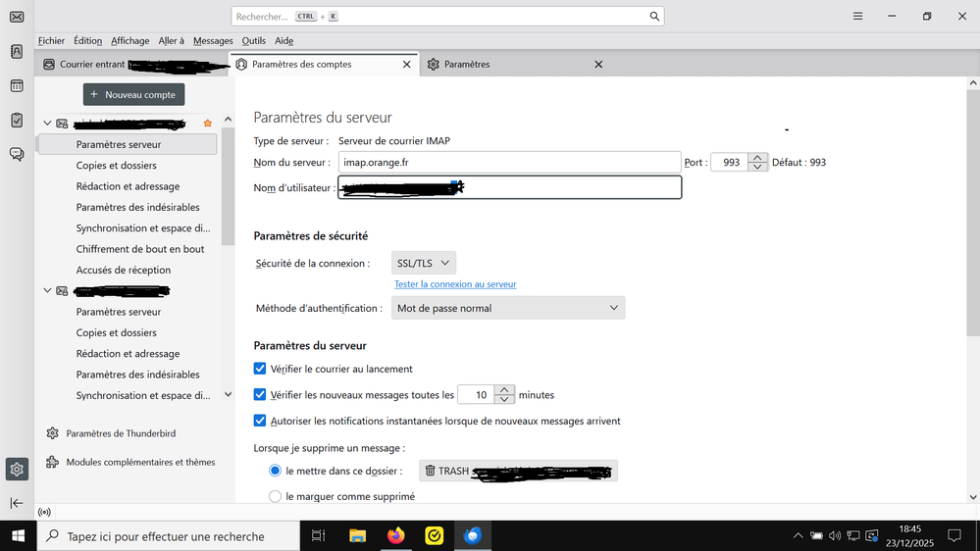The width and height of the screenshot is (980, 551).
Task: Collapse the spaces toolbar arrow icon
Action: tap(17, 503)
